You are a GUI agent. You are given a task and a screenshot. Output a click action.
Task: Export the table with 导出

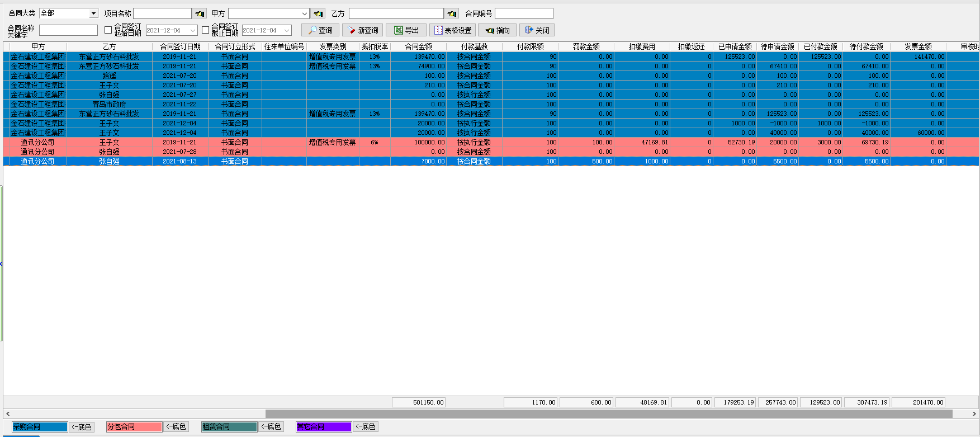406,30
